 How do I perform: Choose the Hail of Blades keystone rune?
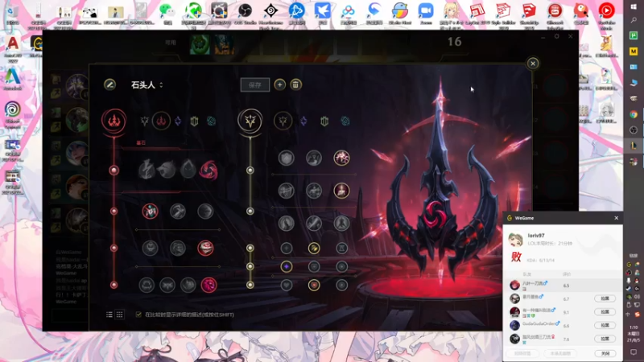tap(208, 170)
